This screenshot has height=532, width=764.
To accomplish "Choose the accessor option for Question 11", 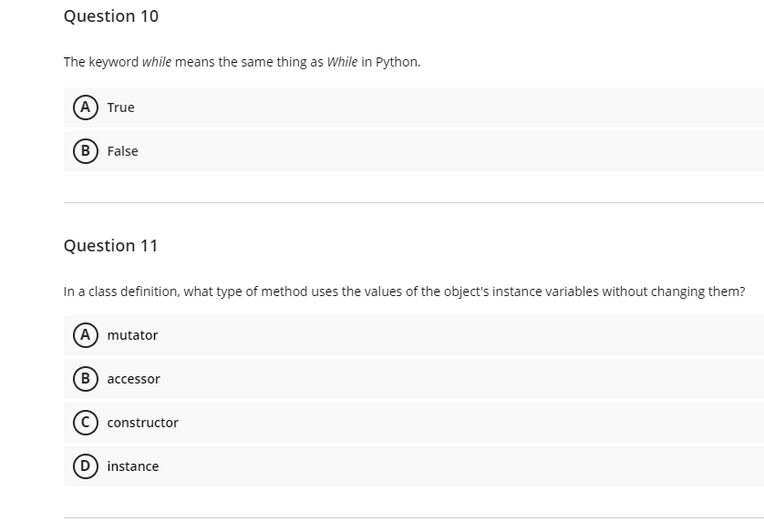I will (x=133, y=379).
